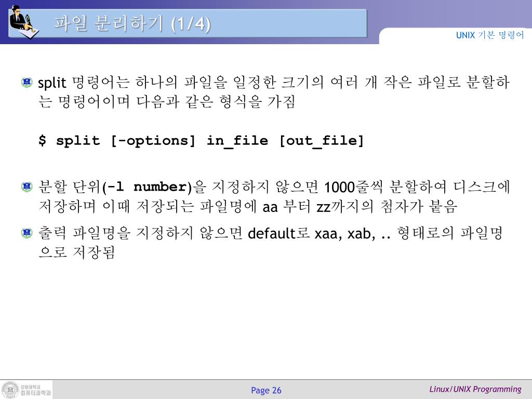Screen dimensions: 532x399
Task: Click the bullet icon beside '분할 단위'
Action: [26, 187]
